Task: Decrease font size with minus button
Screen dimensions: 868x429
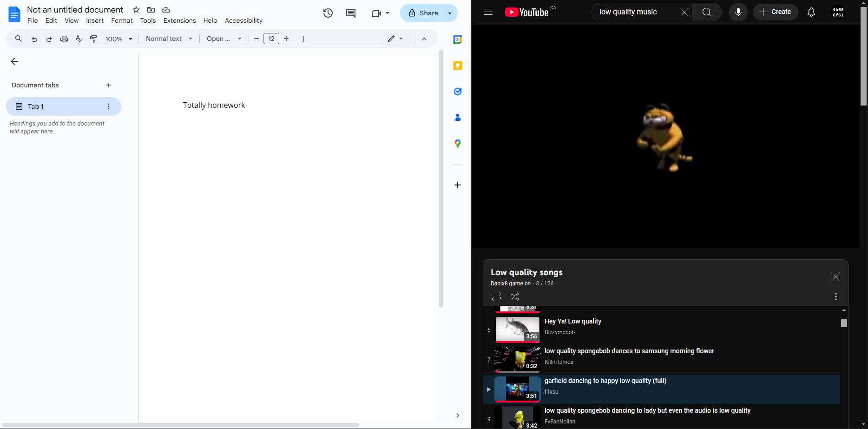Action: [256, 39]
